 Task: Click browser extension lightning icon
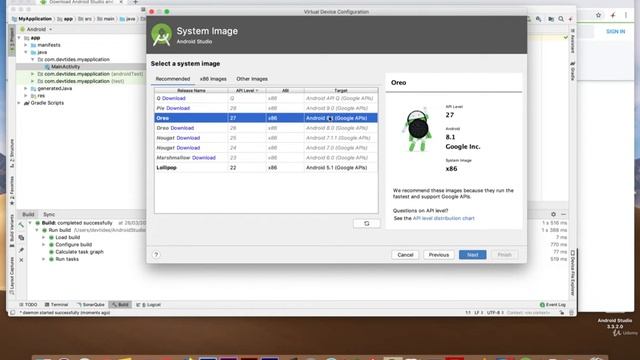(x=613, y=15)
